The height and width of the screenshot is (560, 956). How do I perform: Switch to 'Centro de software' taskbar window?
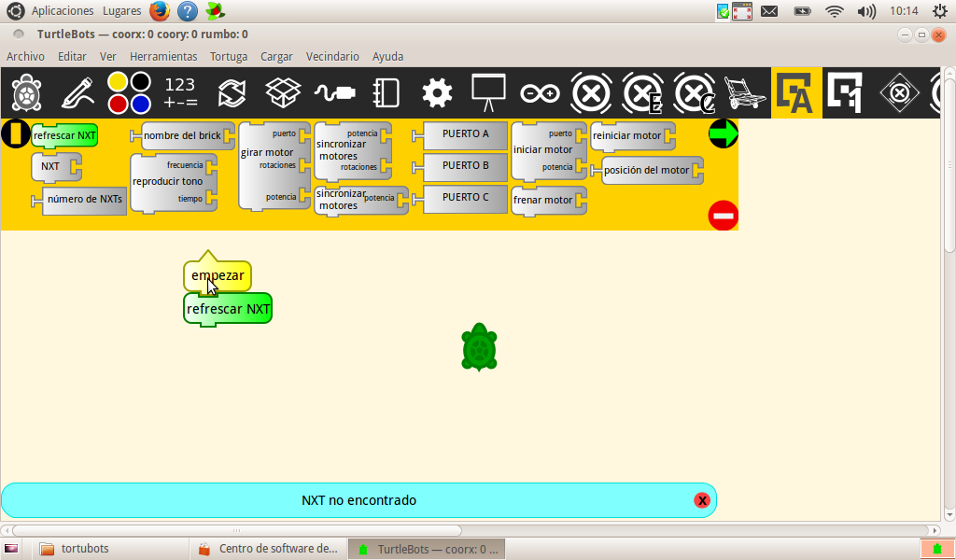point(268,549)
